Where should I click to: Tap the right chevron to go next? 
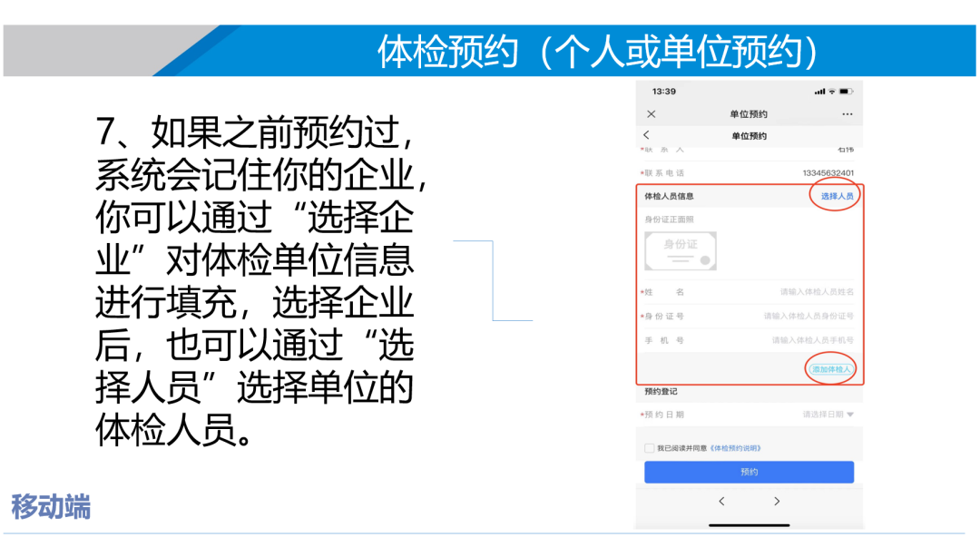pos(777,501)
